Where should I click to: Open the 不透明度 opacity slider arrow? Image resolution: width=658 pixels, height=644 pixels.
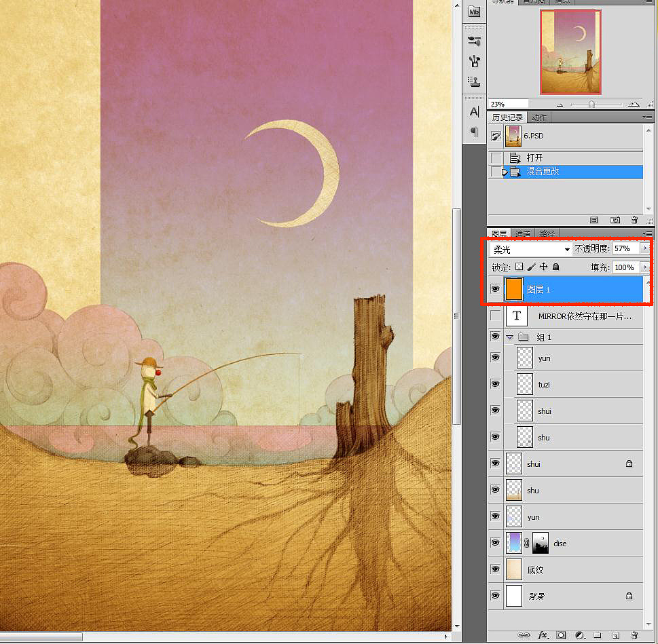[644, 249]
